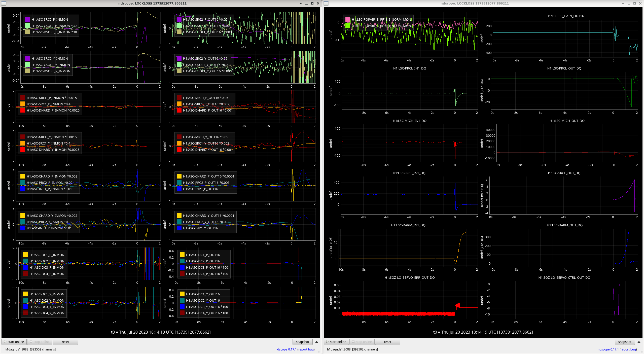The image size is (644, 354).
Task: Open ndscope 0.17.1 link in left window
Action: coord(286,349)
